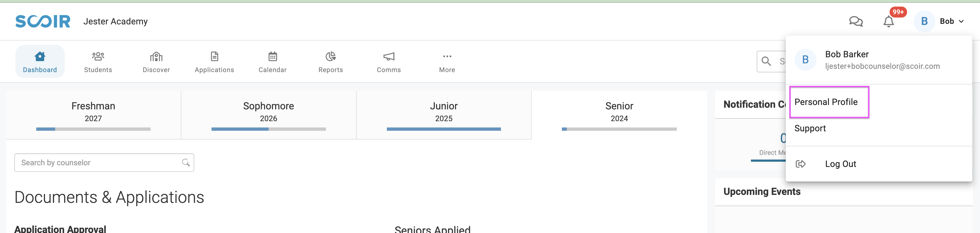
Task: Click the Senior 2024 progress bar
Action: pos(619,129)
